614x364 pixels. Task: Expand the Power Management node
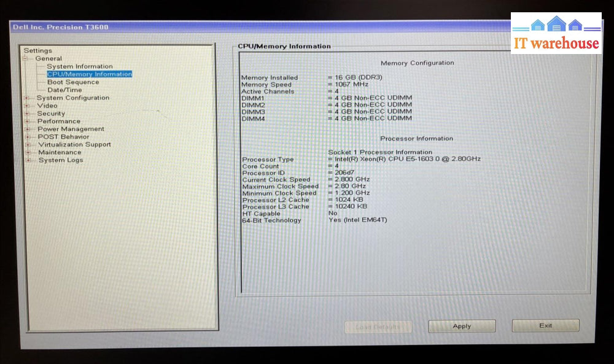tap(27, 130)
